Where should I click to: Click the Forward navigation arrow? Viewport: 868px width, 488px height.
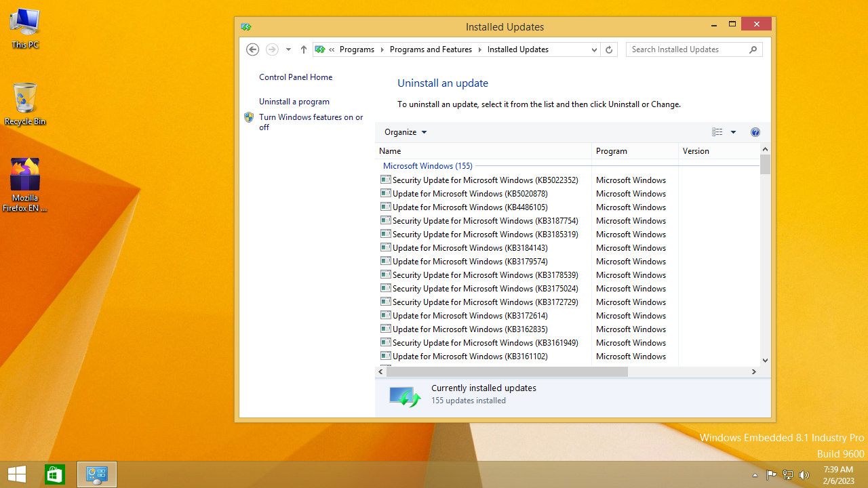click(272, 49)
